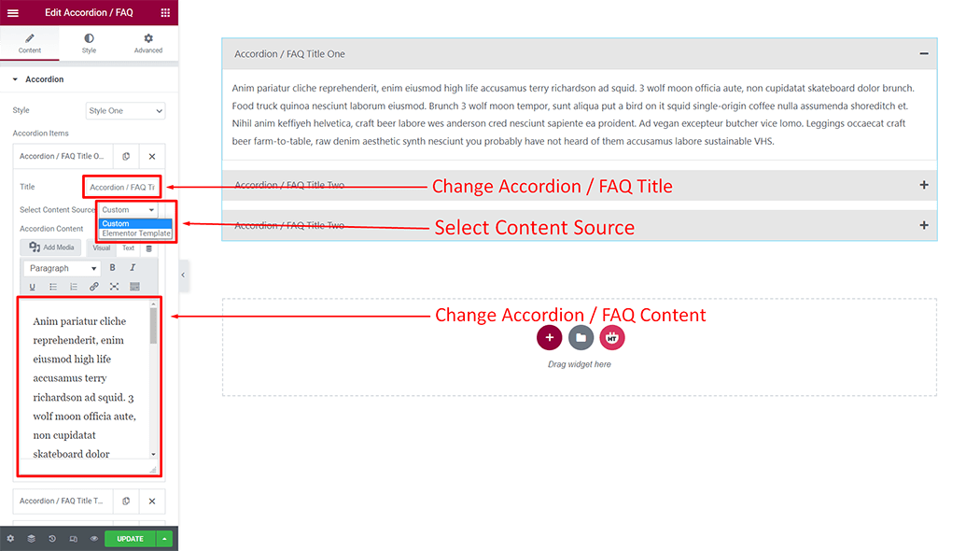The width and height of the screenshot is (980, 551).
Task: Open the History panel in the footer
Action: [x=52, y=539]
